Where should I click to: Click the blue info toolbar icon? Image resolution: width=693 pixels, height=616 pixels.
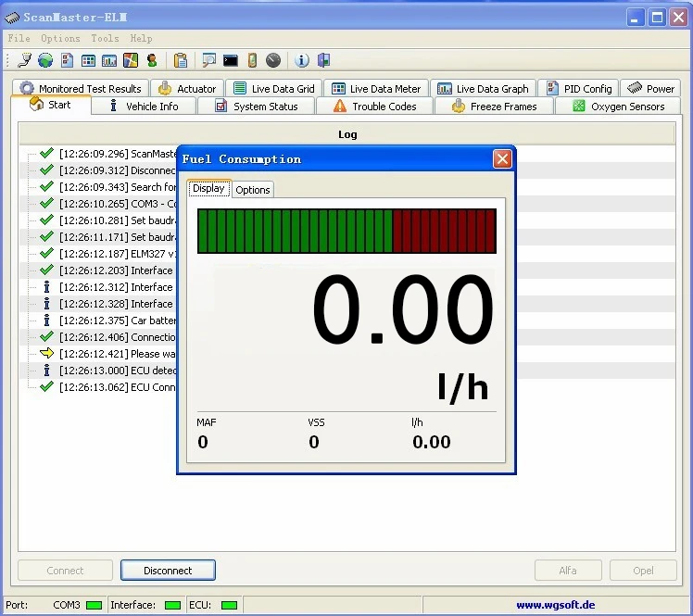coord(302,60)
